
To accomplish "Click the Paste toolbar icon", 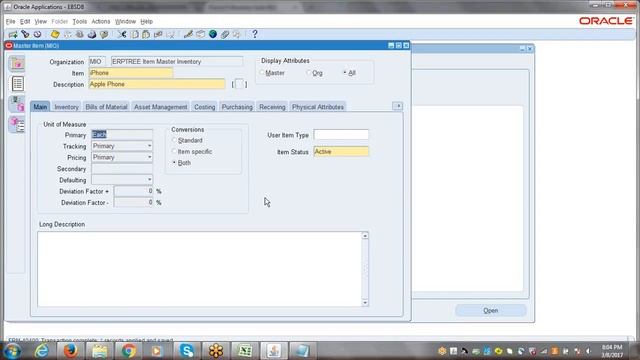I will [x=146, y=34].
